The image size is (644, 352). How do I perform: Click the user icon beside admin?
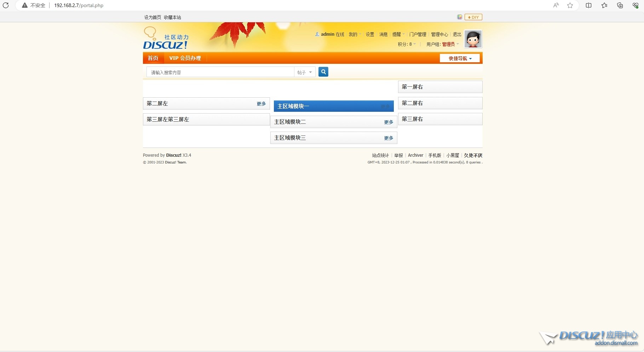click(x=317, y=34)
